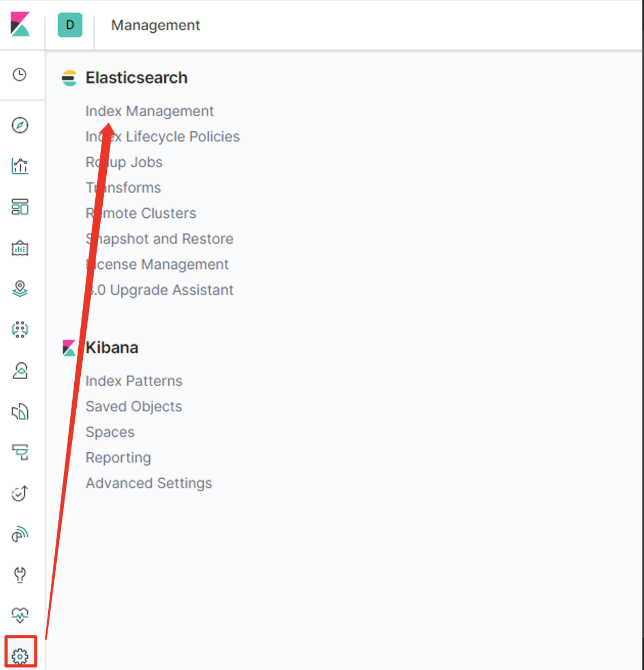The height and width of the screenshot is (670, 644).
Task: Go to the Dashboard sidebar icon
Action: tap(20, 207)
